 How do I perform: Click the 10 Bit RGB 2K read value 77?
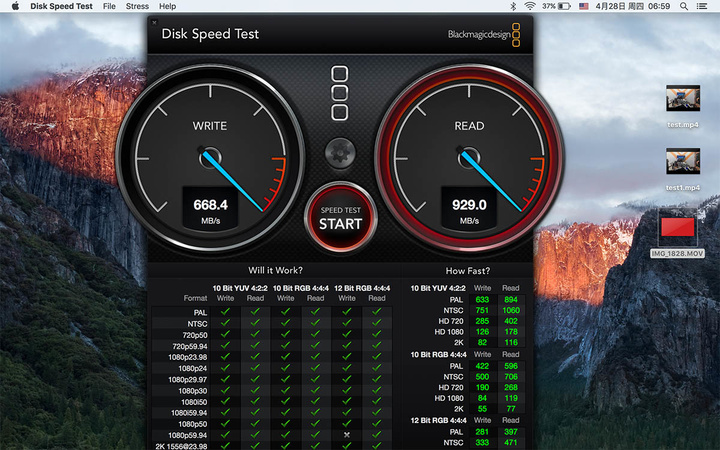[511, 409]
